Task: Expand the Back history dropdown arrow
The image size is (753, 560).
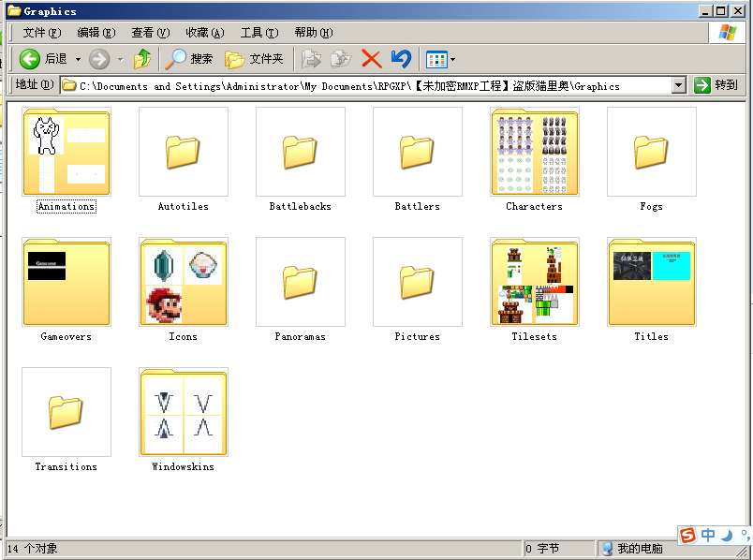Action: coord(78,60)
